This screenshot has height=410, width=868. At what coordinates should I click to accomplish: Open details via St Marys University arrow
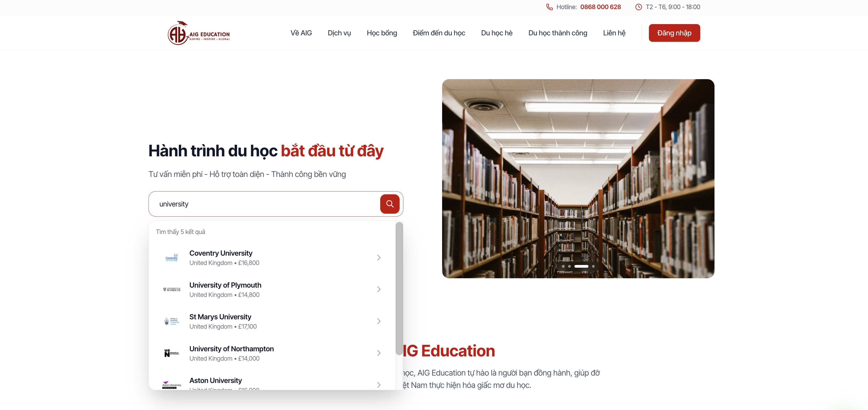[x=379, y=321]
